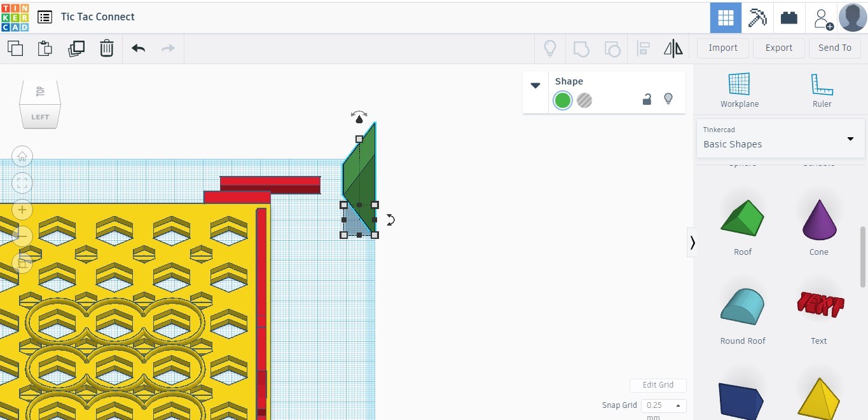
Task: Click the Paste tool icon
Action: [x=45, y=48]
